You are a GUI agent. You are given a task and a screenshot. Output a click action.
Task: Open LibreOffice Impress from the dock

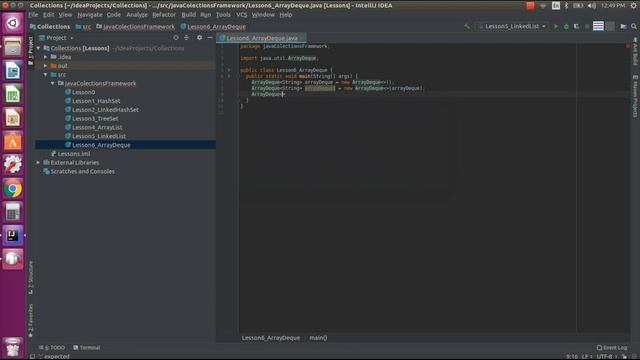[x=13, y=118]
